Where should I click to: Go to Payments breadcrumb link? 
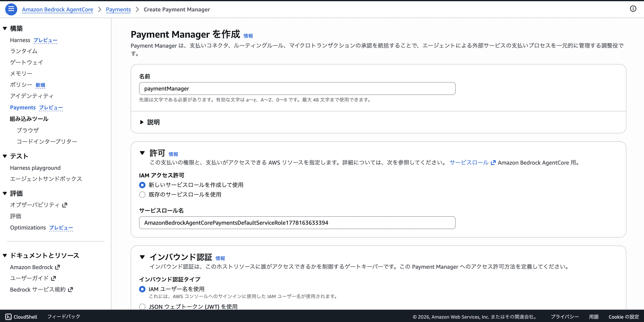pos(118,9)
